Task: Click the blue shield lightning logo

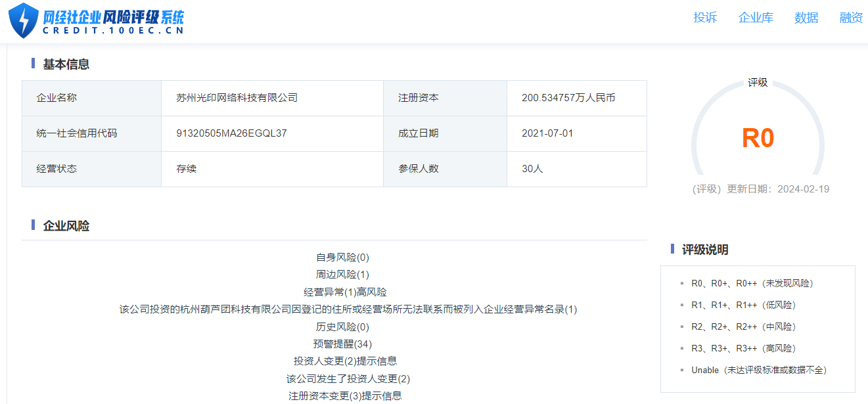Action: pos(24,20)
